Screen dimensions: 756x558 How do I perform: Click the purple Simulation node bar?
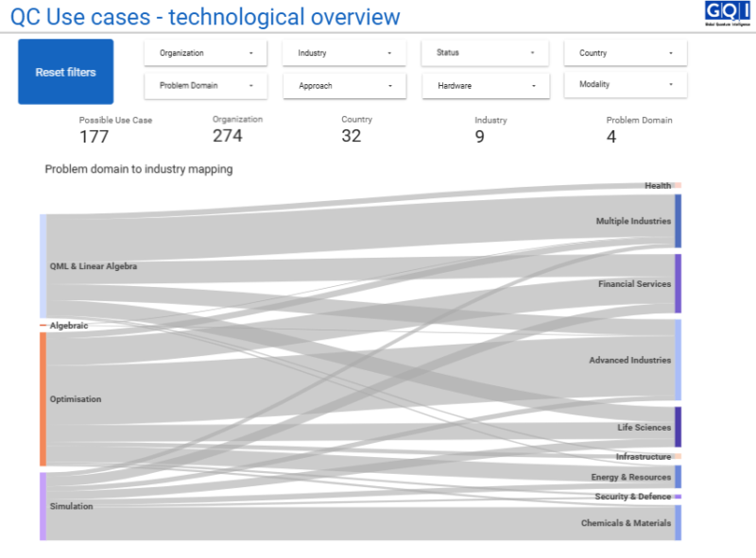pos(43,506)
